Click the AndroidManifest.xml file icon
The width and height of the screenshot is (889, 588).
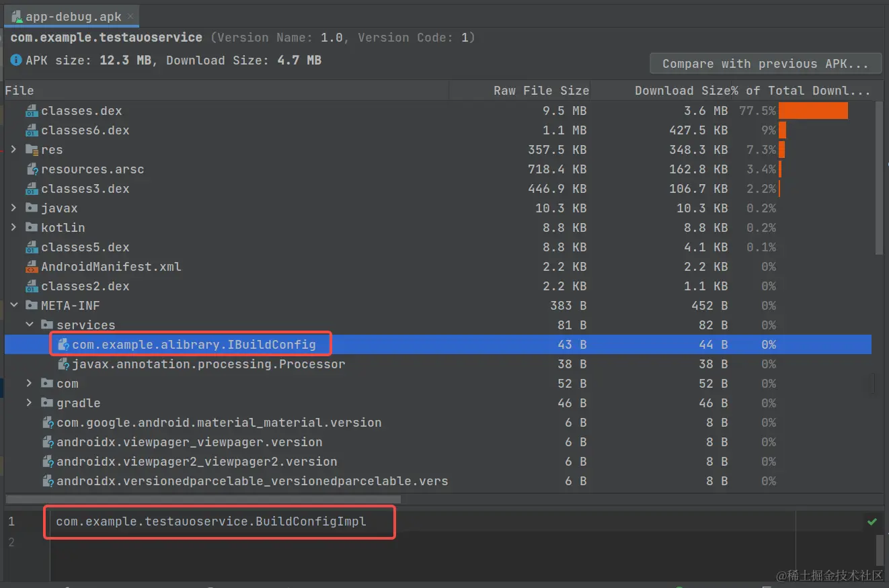coord(32,266)
